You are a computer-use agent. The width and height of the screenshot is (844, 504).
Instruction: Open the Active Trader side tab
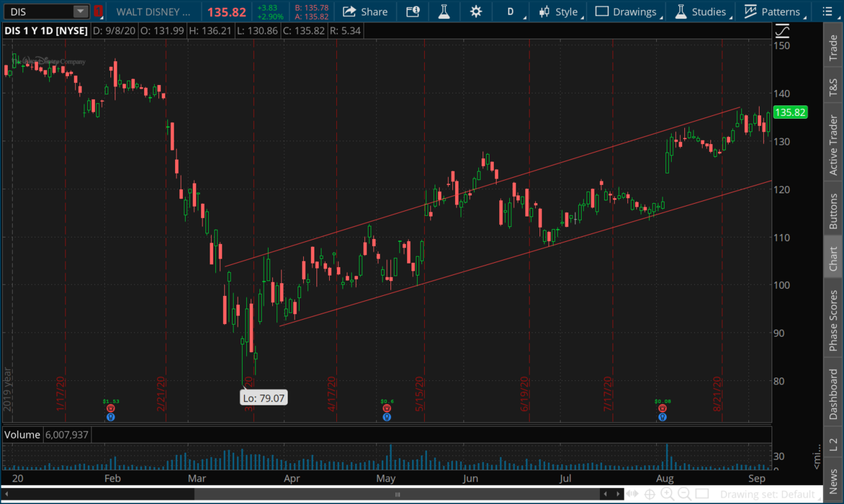click(x=833, y=144)
